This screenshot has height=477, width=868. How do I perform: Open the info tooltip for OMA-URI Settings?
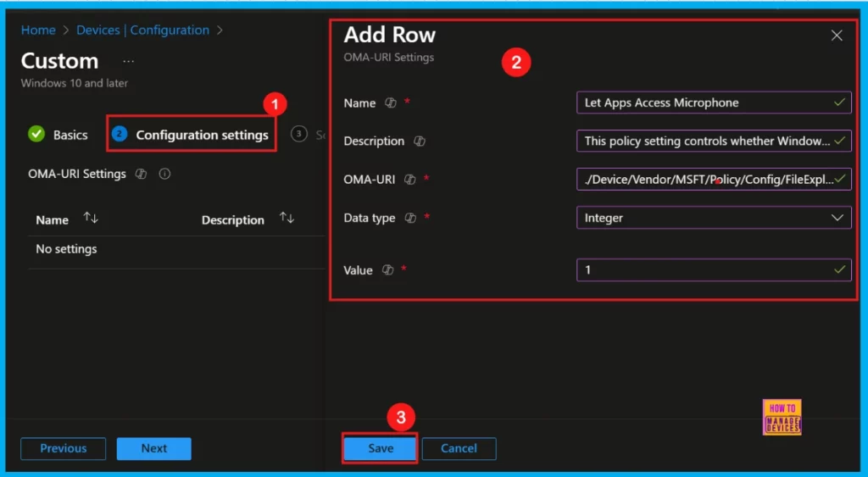(x=164, y=174)
